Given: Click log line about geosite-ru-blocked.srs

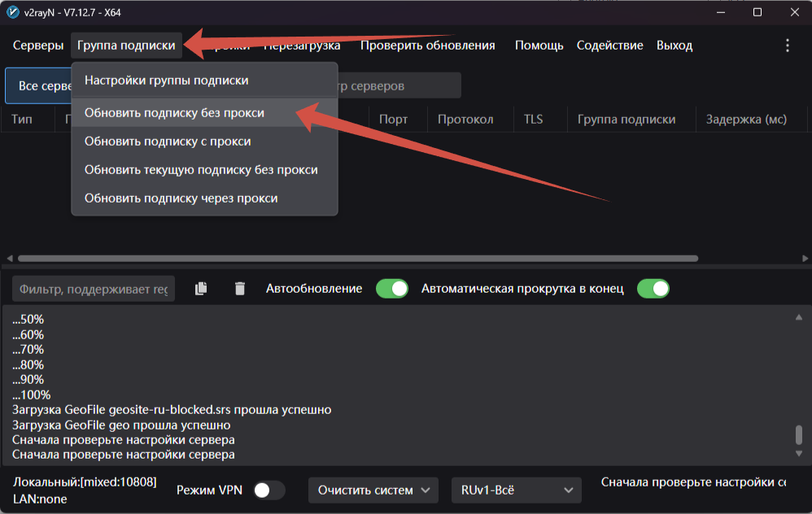Looking at the screenshot, I should click(x=172, y=409).
